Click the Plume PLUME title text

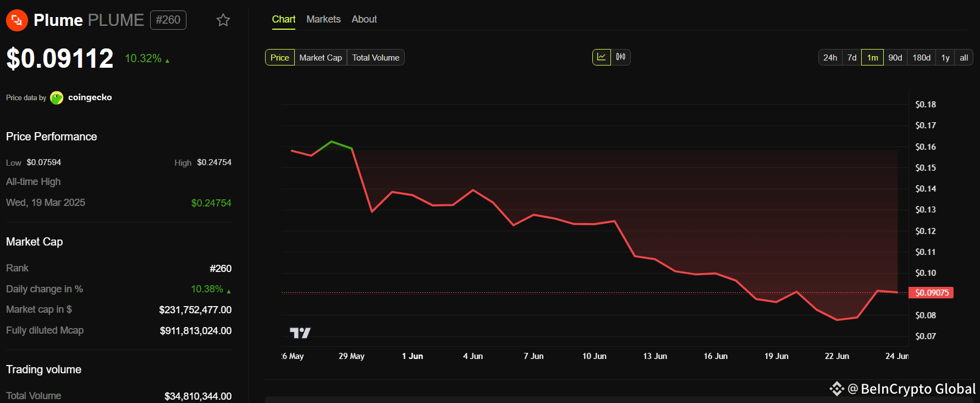[x=89, y=20]
